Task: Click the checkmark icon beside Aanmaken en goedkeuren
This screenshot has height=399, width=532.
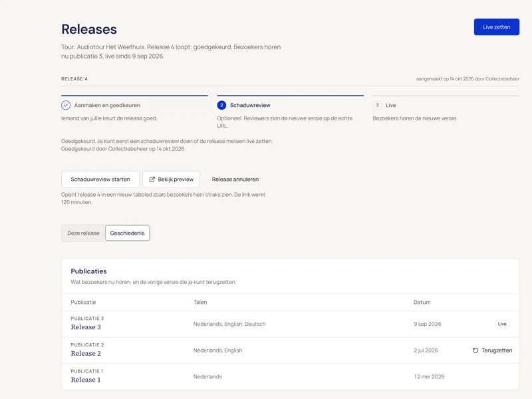Action: click(x=66, y=105)
